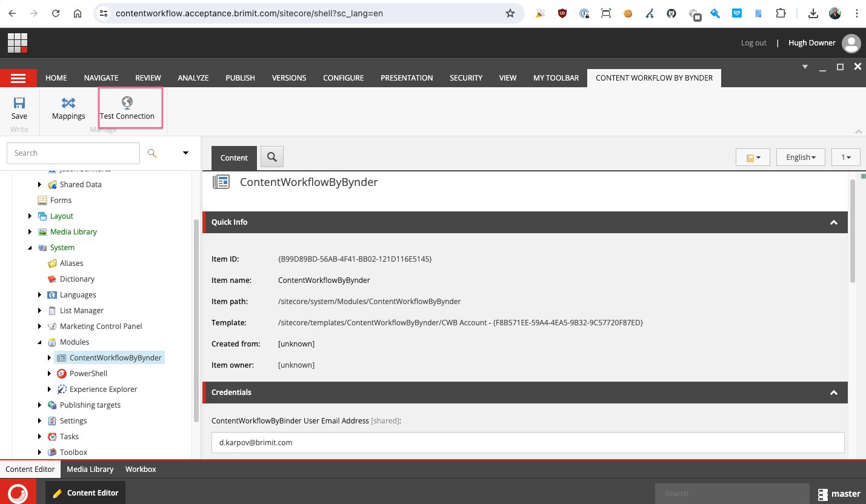Open the content search tab icon
866x504 pixels.
point(272,157)
